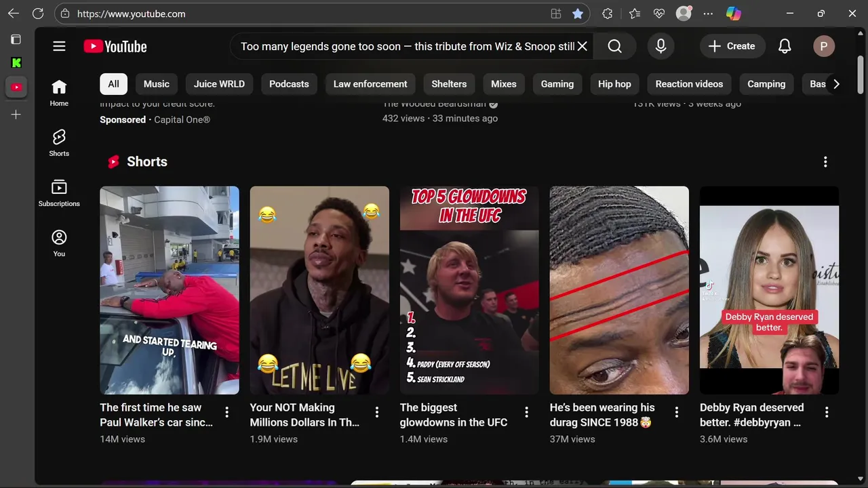The height and width of the screenshot is (488, 868).
Task: Open browser favorites list icon
Action: (x=634, y=14)
